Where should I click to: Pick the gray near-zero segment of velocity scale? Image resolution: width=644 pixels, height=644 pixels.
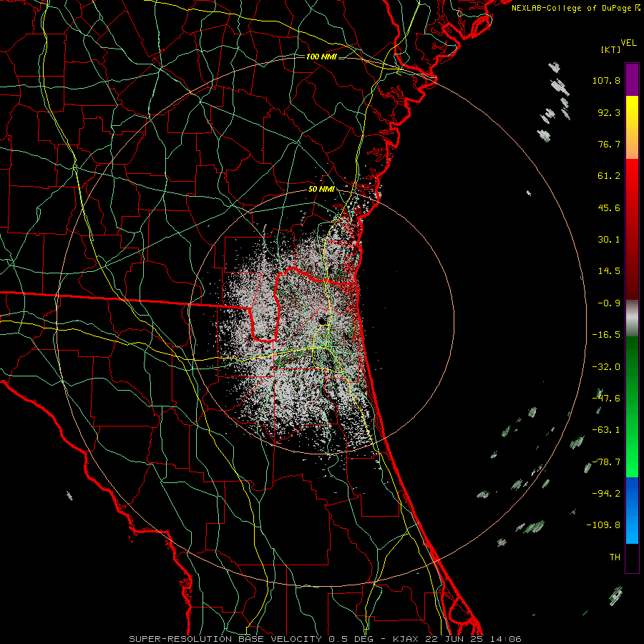(632, 317)
